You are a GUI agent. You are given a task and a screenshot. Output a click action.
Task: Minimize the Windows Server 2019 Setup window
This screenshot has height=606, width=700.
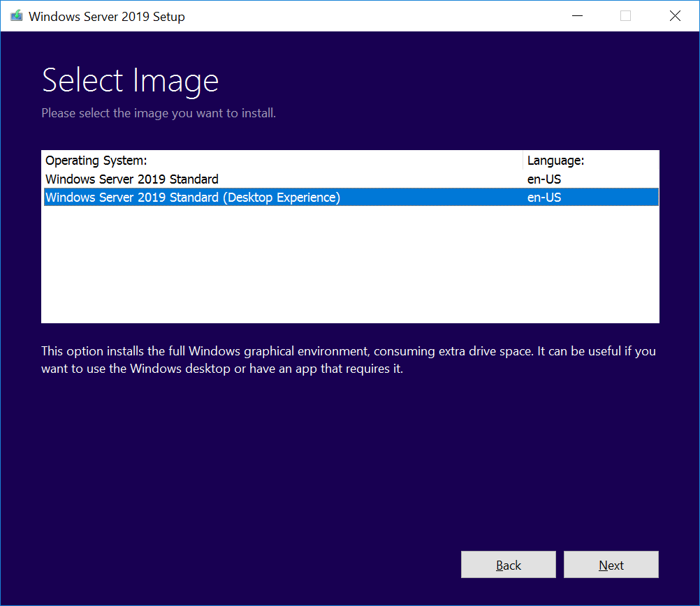click(x=576, y=16)
